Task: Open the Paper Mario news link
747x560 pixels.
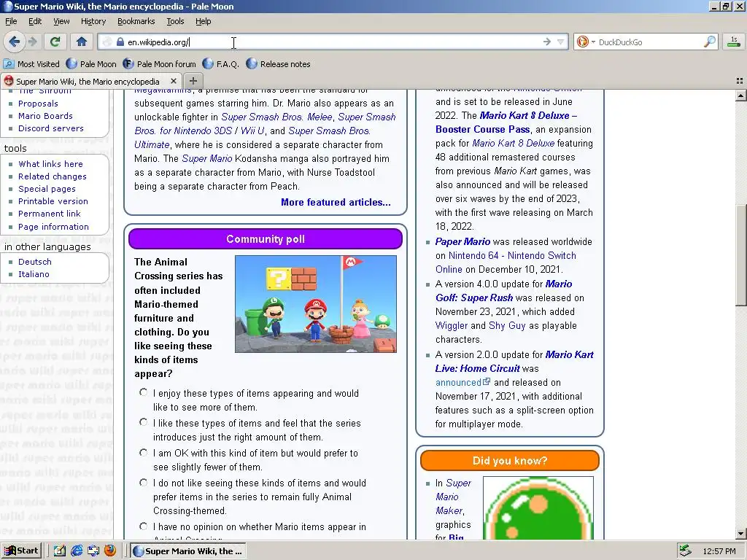Action: point(462,241)
